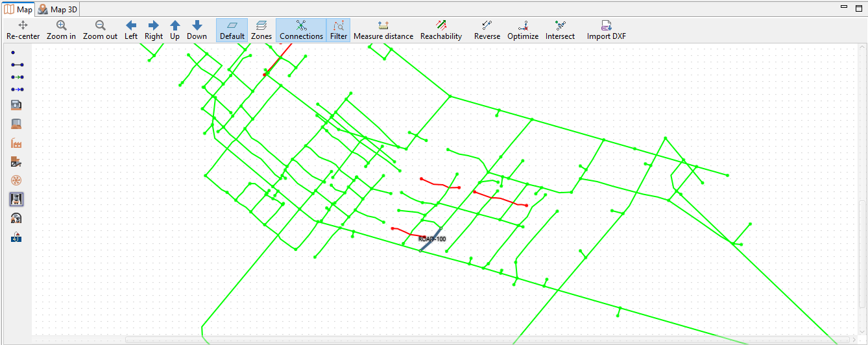Run the Optimize tool
This screenshot has width=868, height=345.
pos(523,30)
